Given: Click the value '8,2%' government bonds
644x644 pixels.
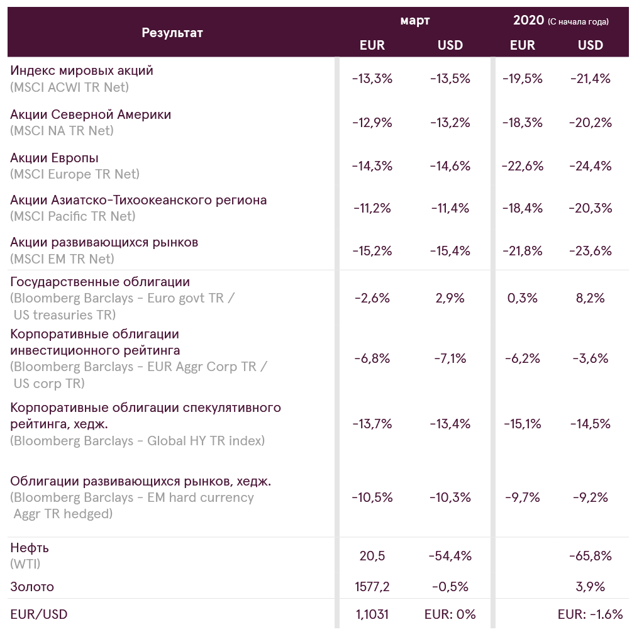Looking at the screenshot, I should [x=590, y=298].
